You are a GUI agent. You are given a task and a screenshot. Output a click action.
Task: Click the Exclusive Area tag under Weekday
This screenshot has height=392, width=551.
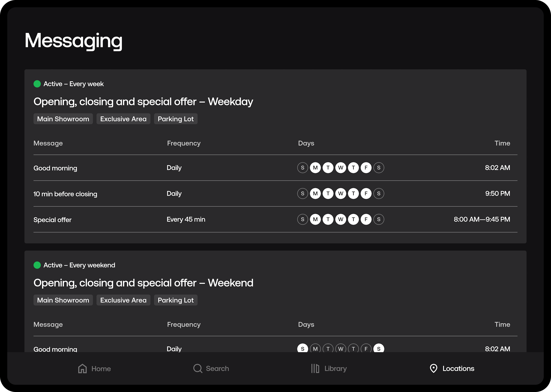click(123, 119)
